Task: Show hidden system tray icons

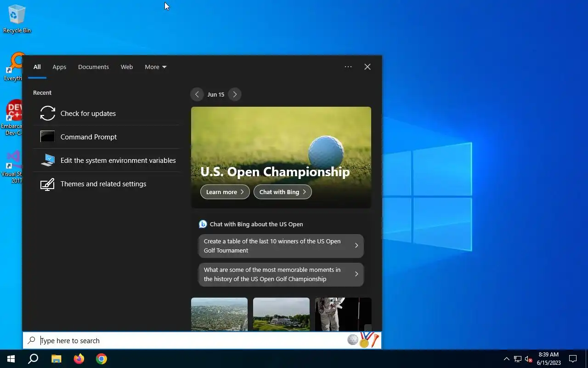Action: pos(506,359)
